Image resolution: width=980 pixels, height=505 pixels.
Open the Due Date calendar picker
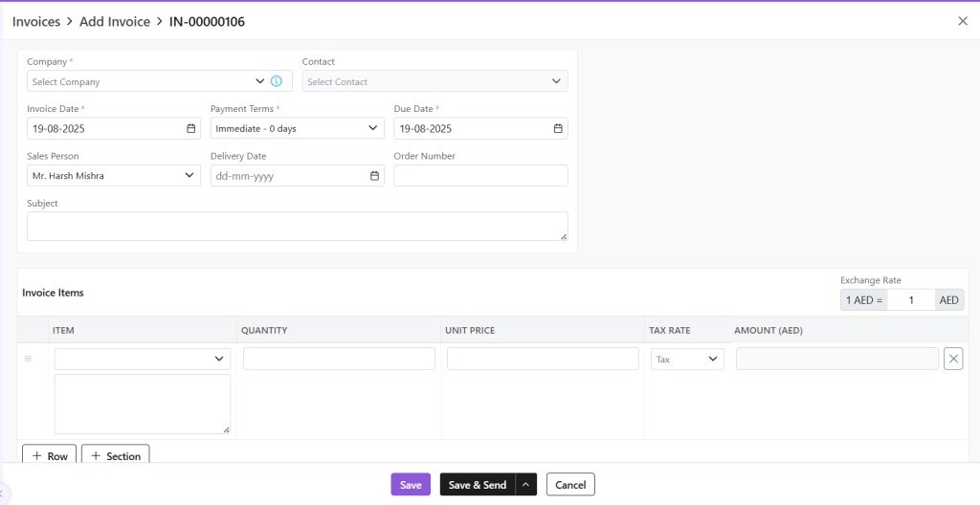pos(558,128)
